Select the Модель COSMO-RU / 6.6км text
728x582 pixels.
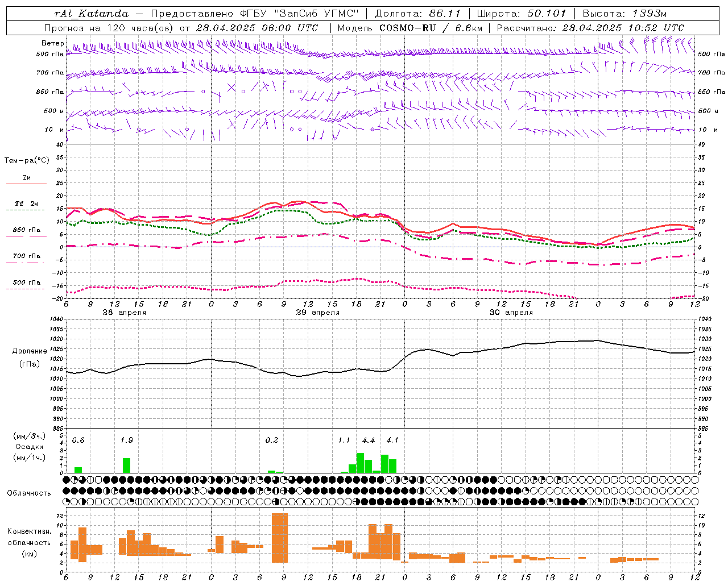pos(410,28)
